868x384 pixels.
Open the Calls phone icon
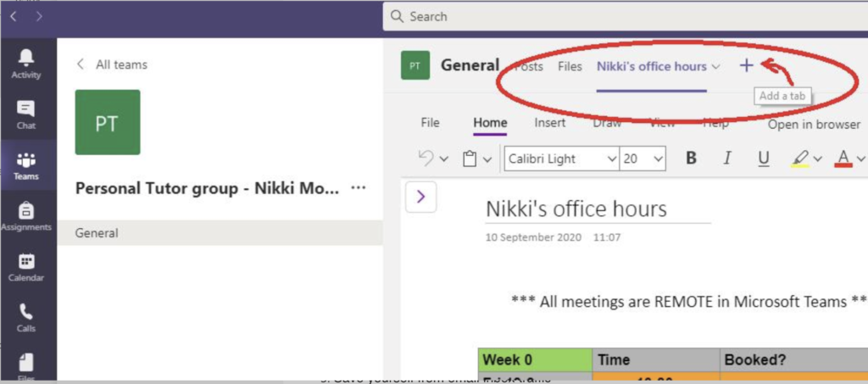pyautogui.click(x=26, y=317)
